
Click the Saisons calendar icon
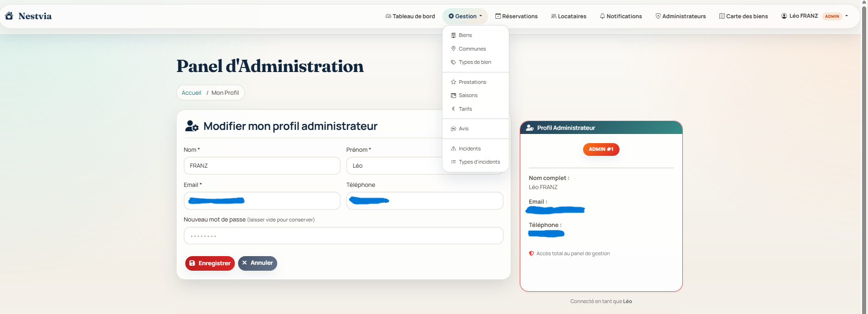[453, 96]
